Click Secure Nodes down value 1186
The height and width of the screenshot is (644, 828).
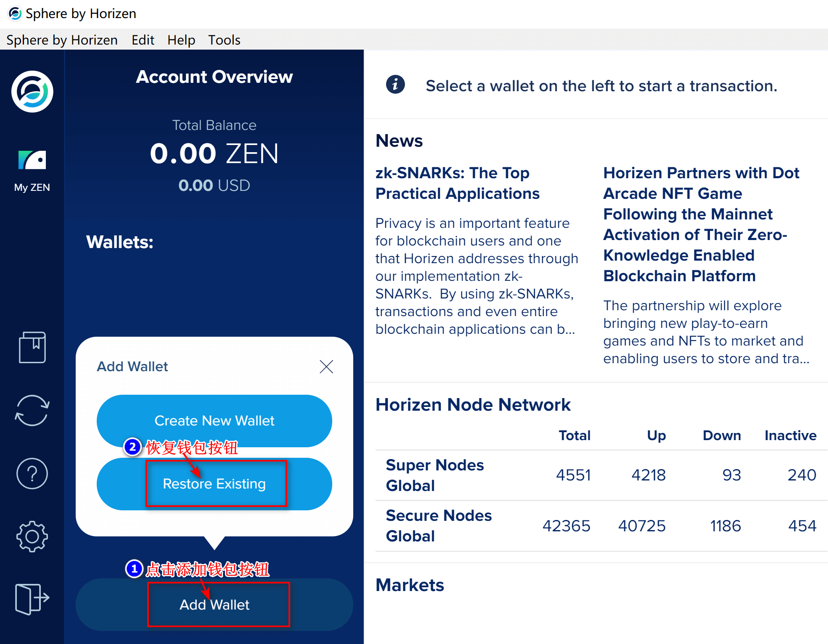tap(725, 526)
